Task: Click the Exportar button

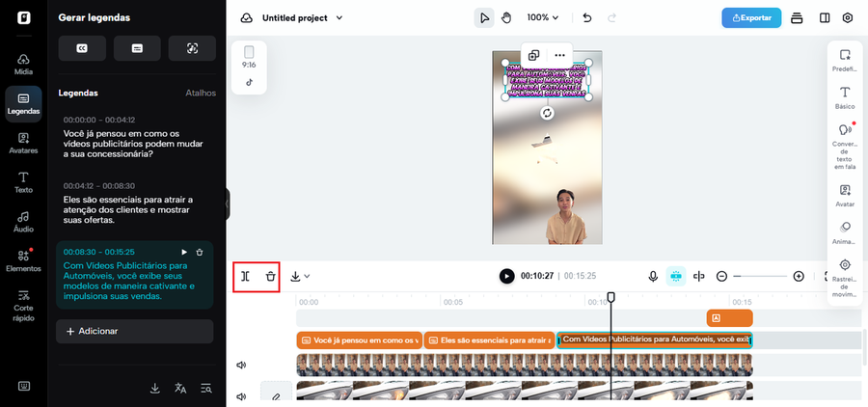Action: pyautogui.click(x=751, y=17)
